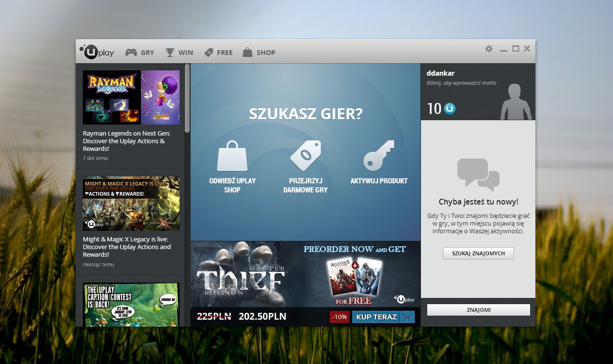Image resolution: width=613 pixels, height=364 pixels.
Task: Minimize the Uplay window
Action: tap(503, 50)
